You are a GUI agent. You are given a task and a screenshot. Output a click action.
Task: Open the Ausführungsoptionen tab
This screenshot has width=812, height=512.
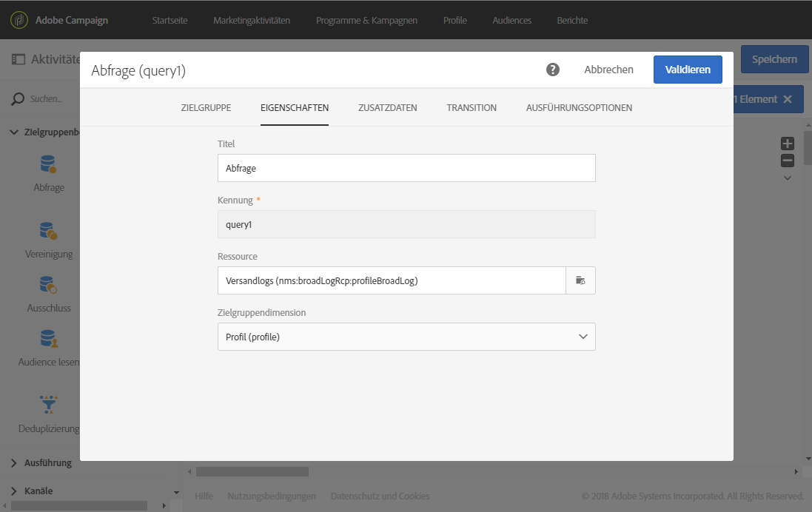pyautogui.click(x=579, y=108)
